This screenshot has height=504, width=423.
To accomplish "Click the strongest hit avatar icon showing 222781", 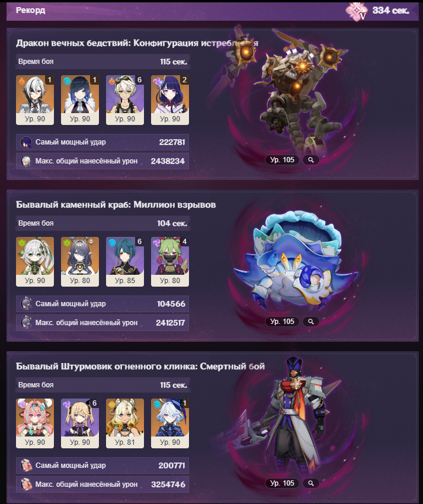I will coord(26,142).
